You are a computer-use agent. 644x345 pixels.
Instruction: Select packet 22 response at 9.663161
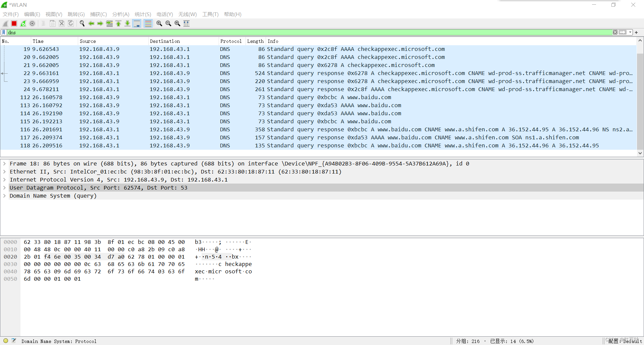[318, 73]
